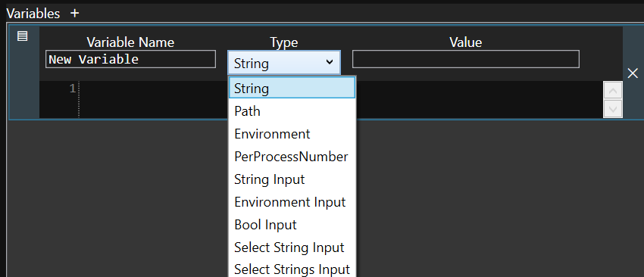Click the empty Value input field

coord(466,59)
